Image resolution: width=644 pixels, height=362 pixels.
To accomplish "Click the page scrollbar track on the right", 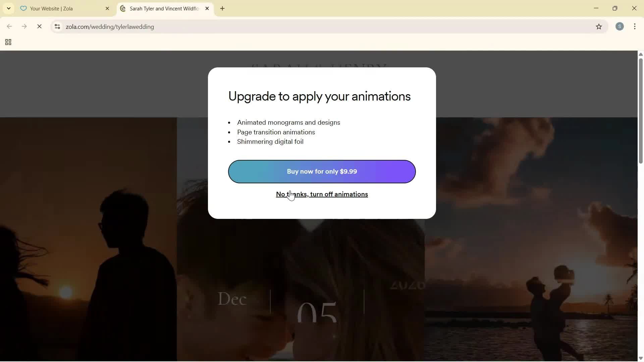I will coord(641,235).
